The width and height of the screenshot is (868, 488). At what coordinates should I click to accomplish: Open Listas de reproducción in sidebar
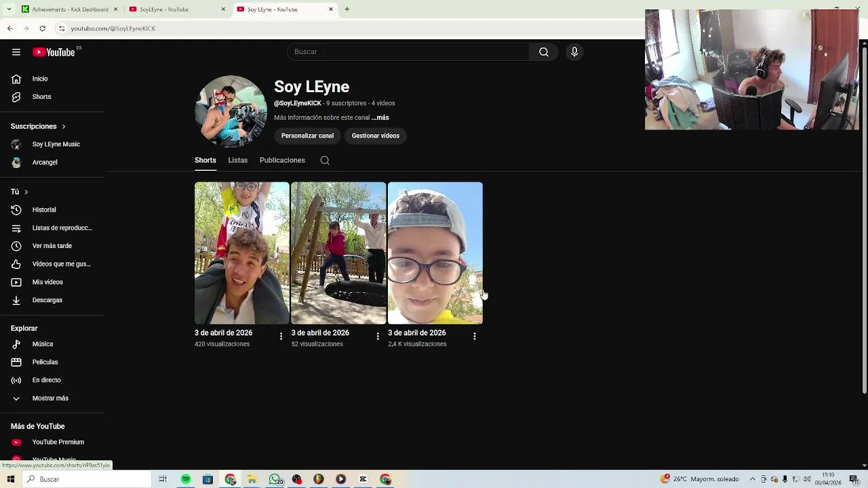click(52, 228)
